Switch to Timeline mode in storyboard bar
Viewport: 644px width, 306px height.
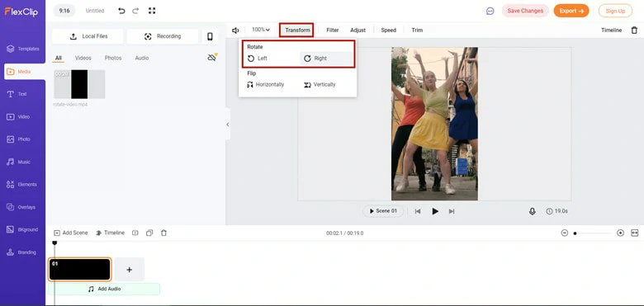click(110, 233)
